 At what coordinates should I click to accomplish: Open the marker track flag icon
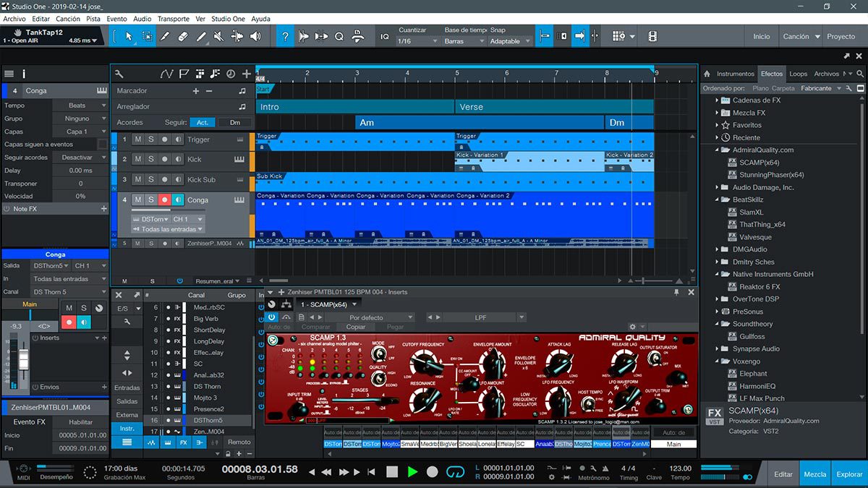(184, 74)
